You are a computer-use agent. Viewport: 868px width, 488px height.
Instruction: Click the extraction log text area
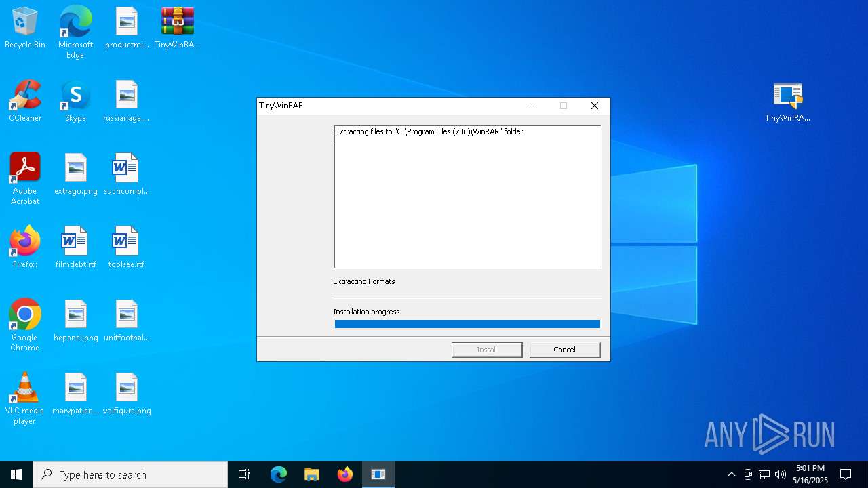click(467, 197)
